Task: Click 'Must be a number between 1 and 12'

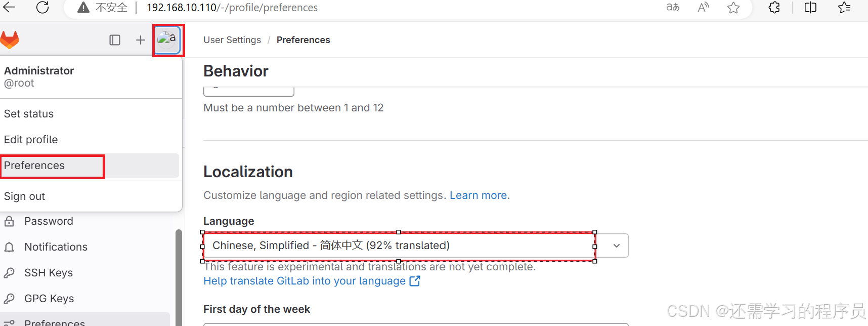Action: 293,108
